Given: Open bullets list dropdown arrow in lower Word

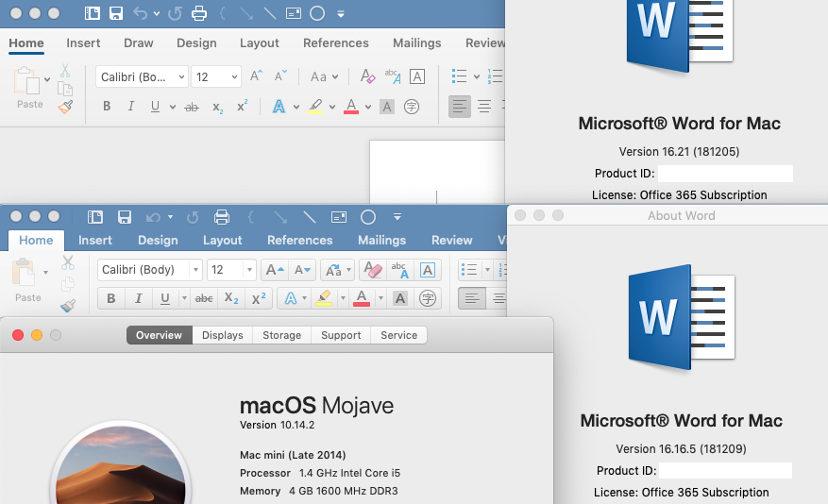Looking at the screenshot, I should (487, 270).
